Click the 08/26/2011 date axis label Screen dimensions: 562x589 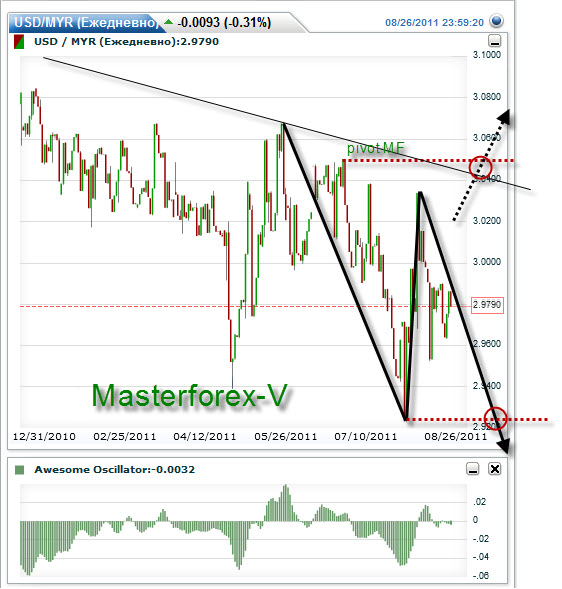pyautogui.click(x=456, y=436)
